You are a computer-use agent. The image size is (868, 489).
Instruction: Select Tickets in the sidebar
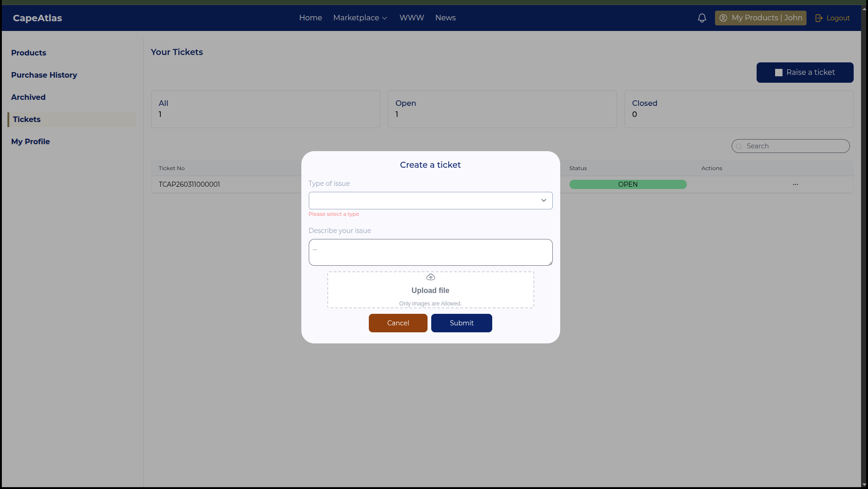(x=72, y=119)
